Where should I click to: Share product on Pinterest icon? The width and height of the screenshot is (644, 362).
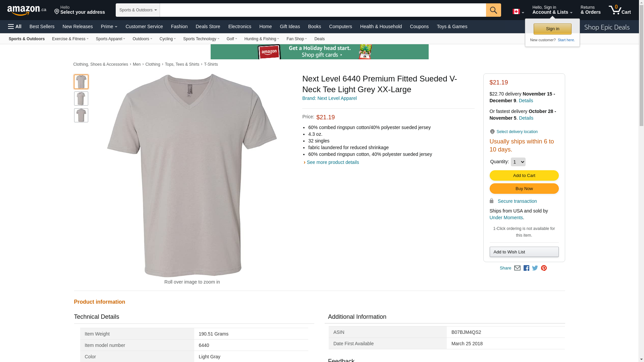[x=544, y=268]
